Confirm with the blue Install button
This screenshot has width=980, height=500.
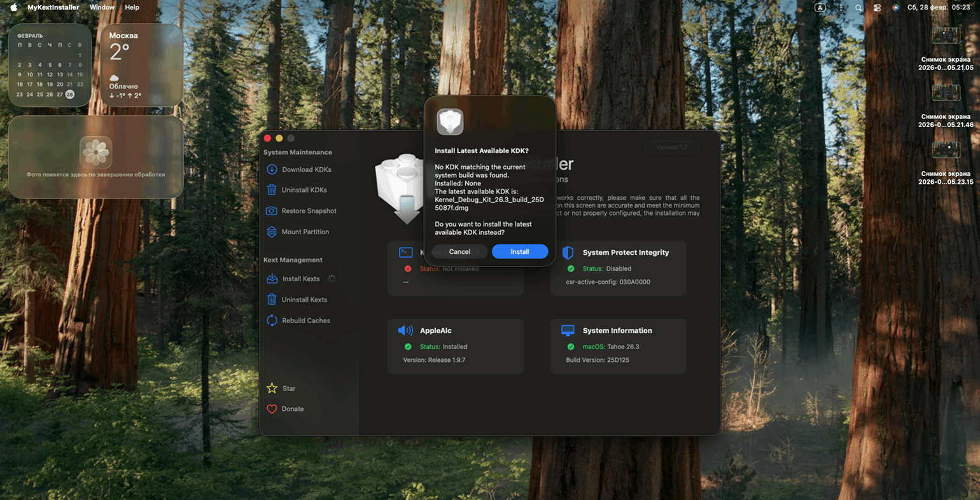point(520,252)
